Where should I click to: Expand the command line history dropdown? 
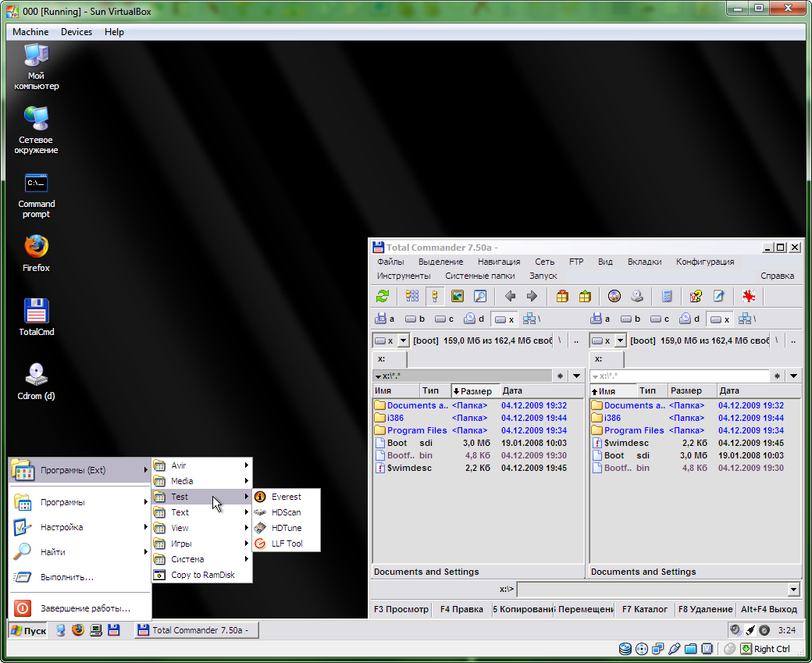(794, 590)
